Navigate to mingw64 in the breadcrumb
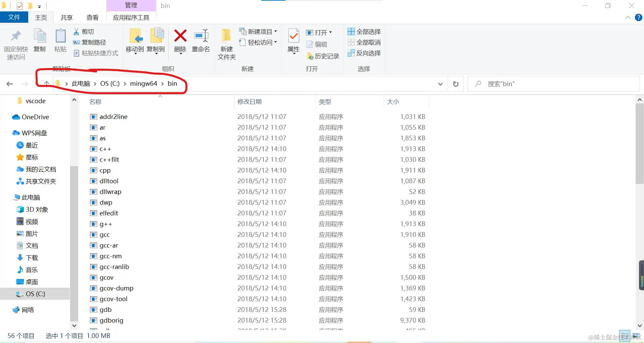This screenshot has height=343, width=644. (144, 84)
